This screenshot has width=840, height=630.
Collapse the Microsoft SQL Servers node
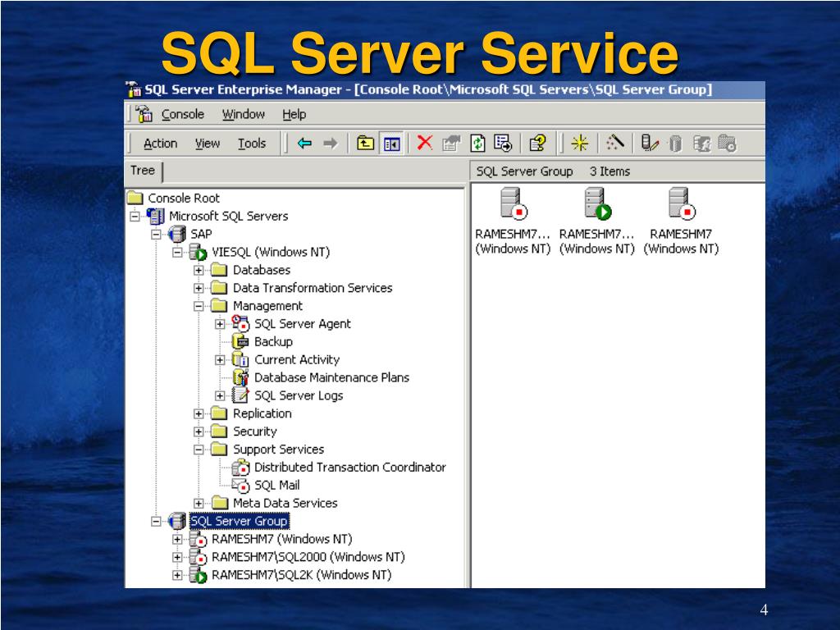[135, 217]
